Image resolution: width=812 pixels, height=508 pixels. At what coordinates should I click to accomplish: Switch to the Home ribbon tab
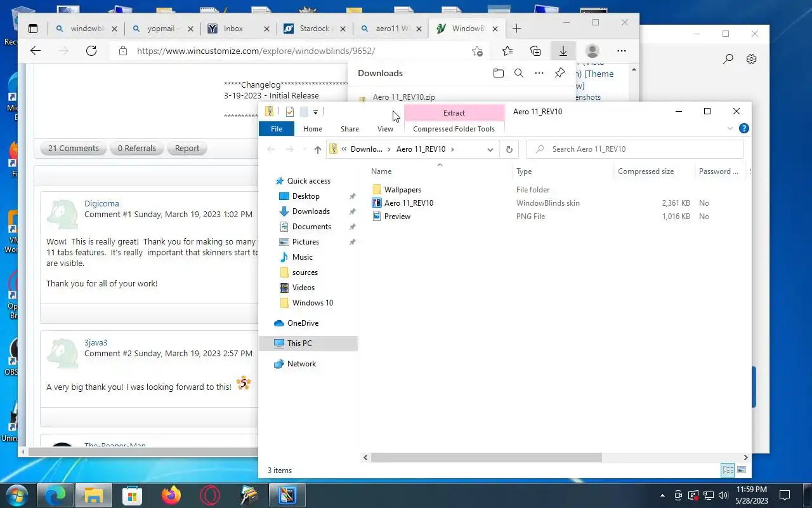click(312, 129)
